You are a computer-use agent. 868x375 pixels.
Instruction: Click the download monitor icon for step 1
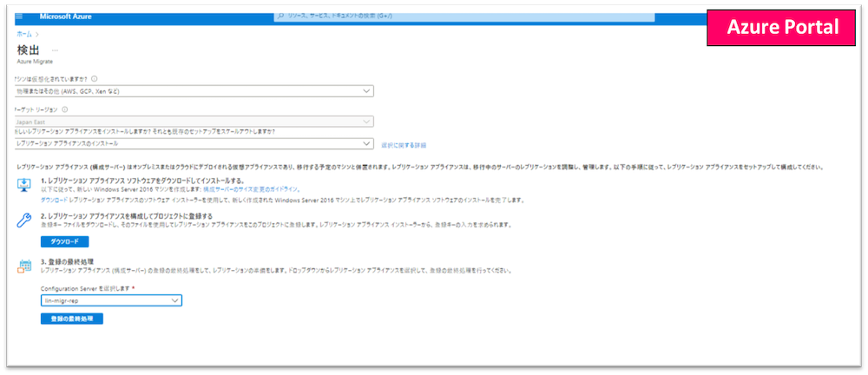click(x=24, y=185)
